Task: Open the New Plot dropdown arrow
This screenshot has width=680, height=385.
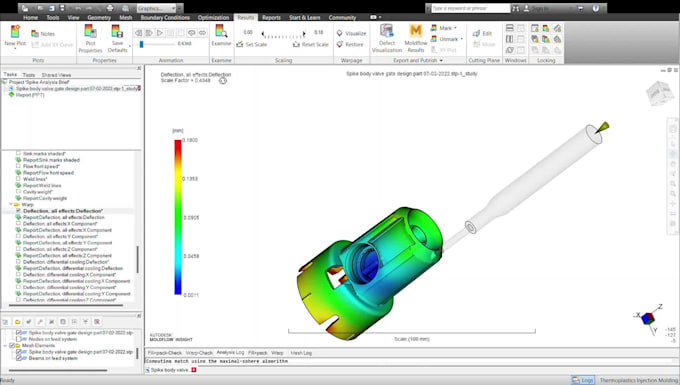Action: 15,49
